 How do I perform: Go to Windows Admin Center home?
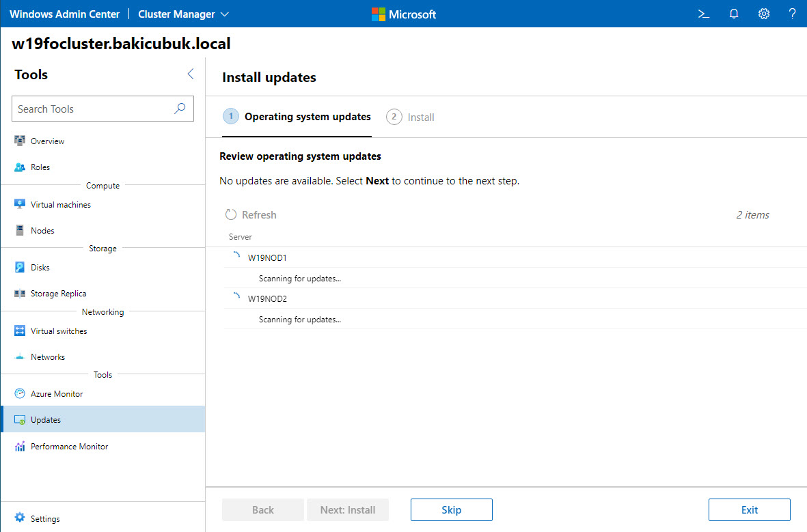coord(64,14)
